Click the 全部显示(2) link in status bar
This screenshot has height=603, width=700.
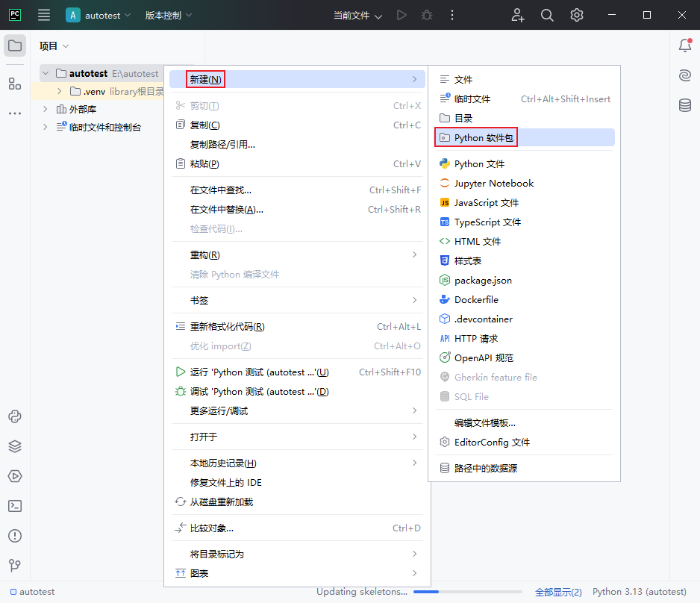tap(558, 592)
